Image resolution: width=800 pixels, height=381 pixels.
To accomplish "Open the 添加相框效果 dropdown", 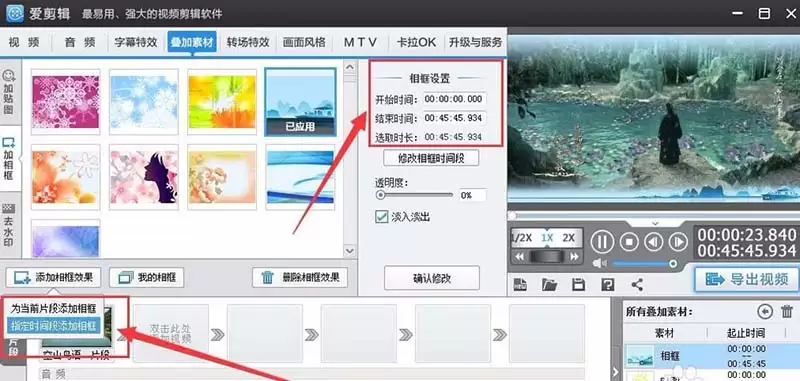I will coord(54,277).
